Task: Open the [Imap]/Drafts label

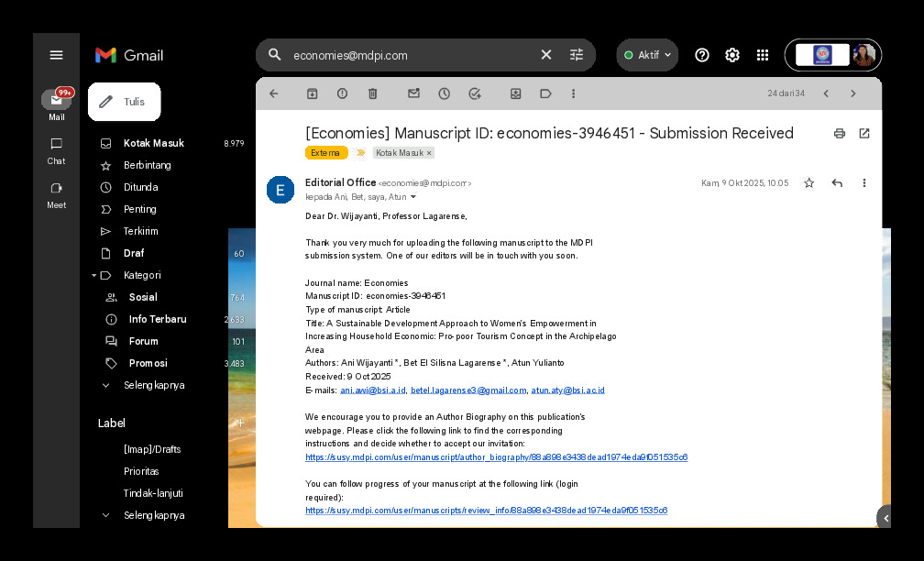Action: [152, 449]
